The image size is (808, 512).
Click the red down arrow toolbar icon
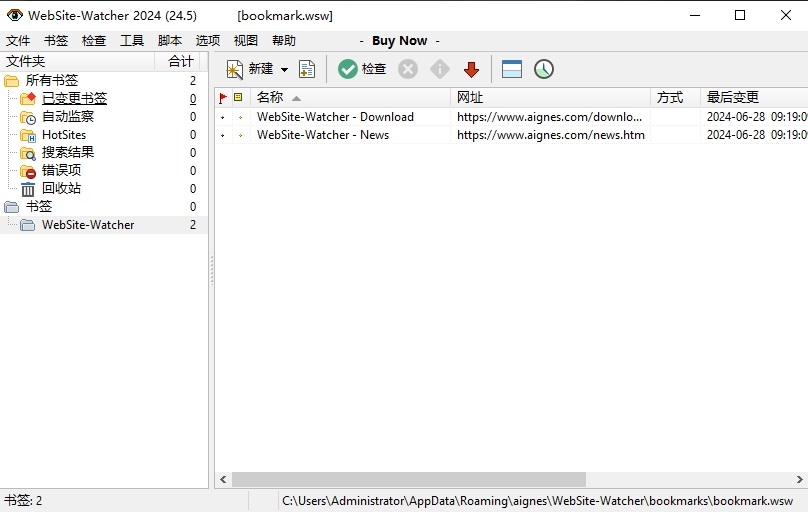coord(471,69)
